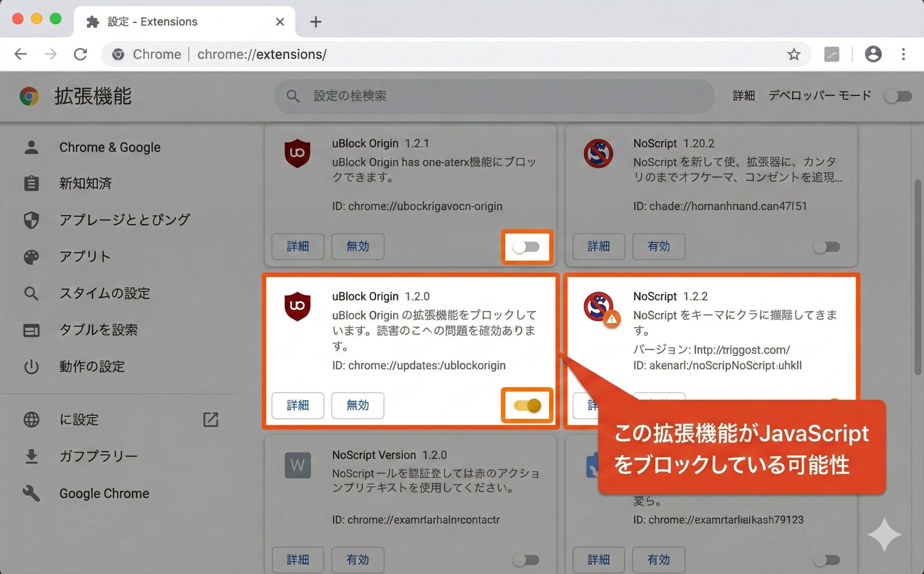Click the profile avatar in the browser toolbar

[873, 54]
